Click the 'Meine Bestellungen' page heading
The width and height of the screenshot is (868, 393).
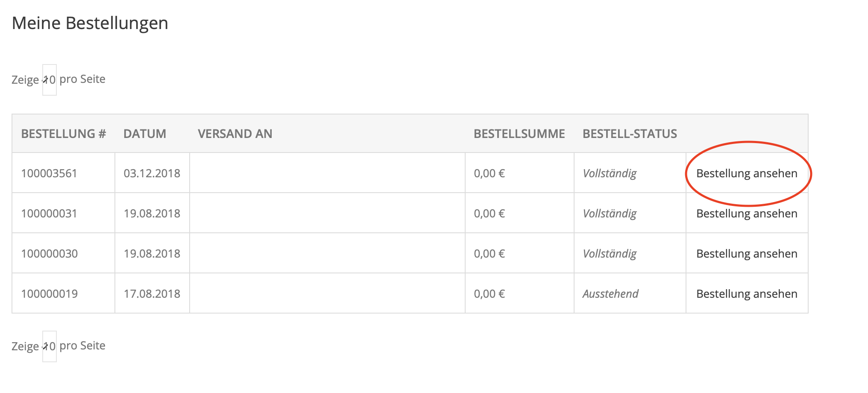pyautogui.click(x=90, y=23)
